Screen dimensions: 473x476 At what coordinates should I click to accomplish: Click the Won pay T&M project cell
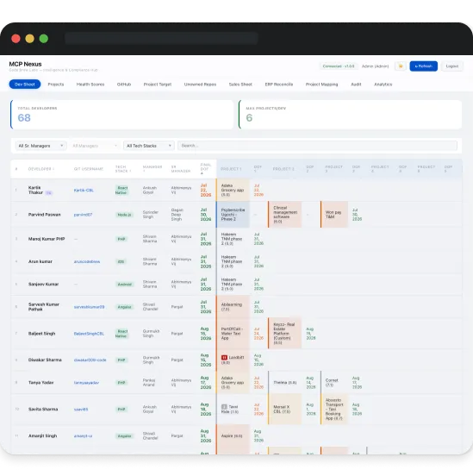point(334,215)
